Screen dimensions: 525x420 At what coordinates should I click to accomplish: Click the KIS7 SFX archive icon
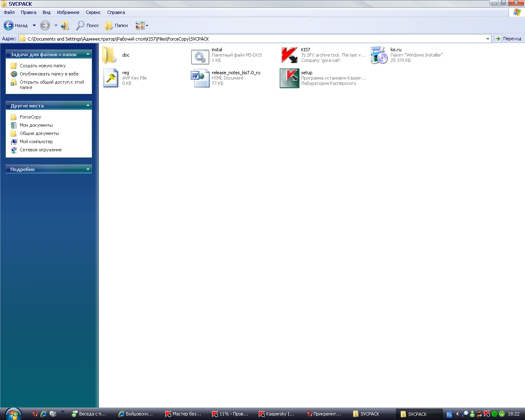click(289, 55)
